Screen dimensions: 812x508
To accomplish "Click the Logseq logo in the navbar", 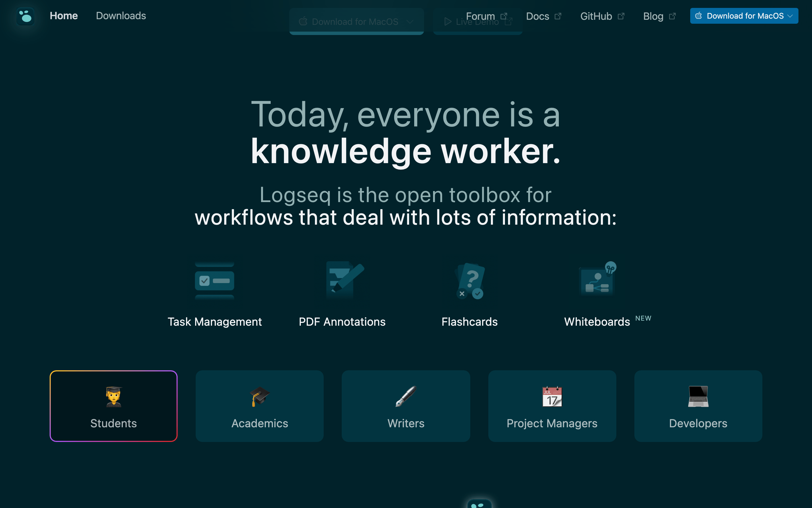I will [x=25, y=16].
